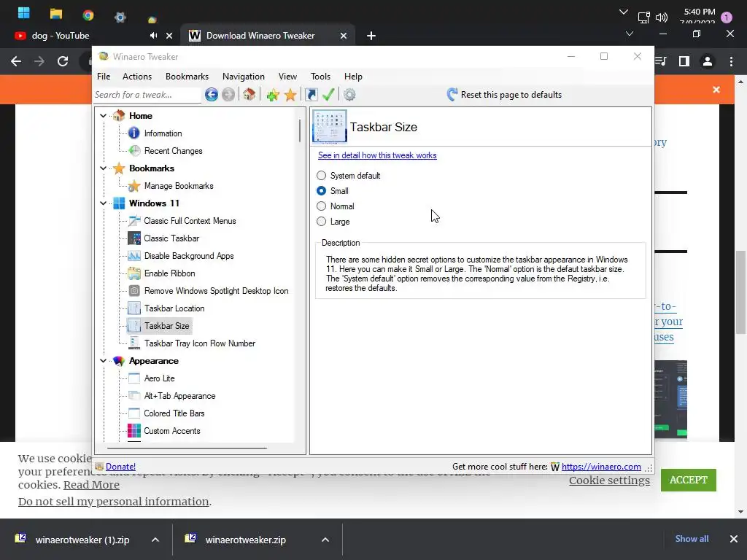Click Reset this page to defaults
The width and height of the screenshot is (747, 560).
pyautogui.click(x=504, y=95)
